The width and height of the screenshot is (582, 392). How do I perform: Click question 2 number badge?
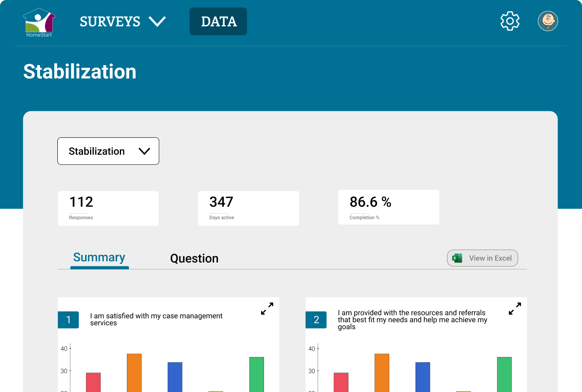[x=316, y=320]
